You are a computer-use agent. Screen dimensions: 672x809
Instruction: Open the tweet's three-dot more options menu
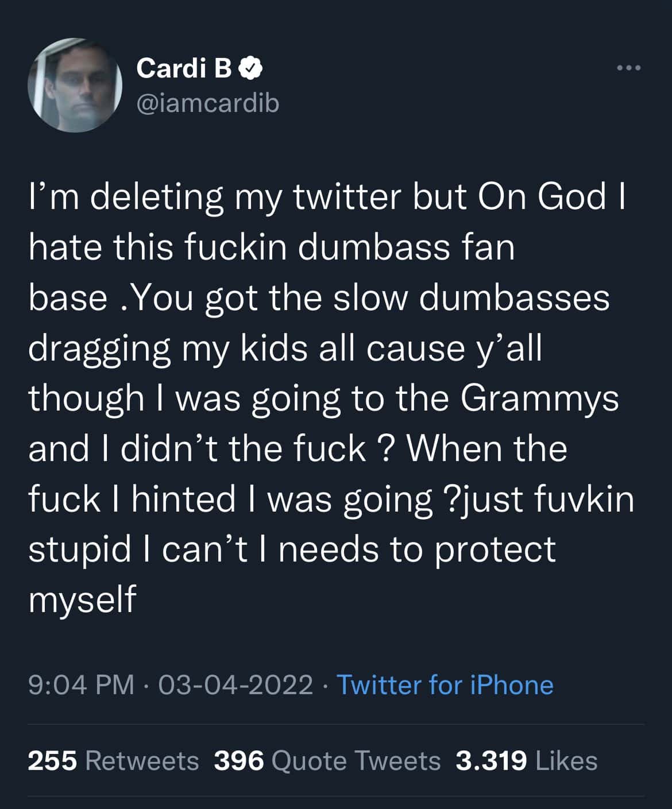628,69
